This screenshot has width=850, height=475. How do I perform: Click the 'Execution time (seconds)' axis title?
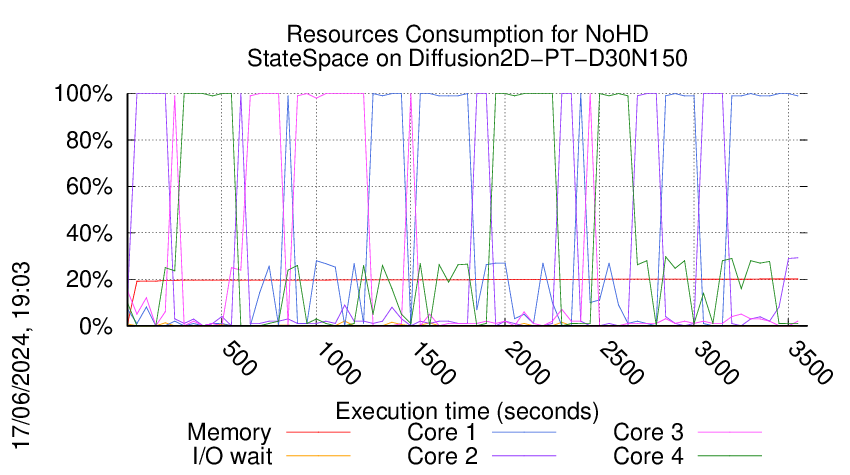pyautogui.click(x=467, y=411)
